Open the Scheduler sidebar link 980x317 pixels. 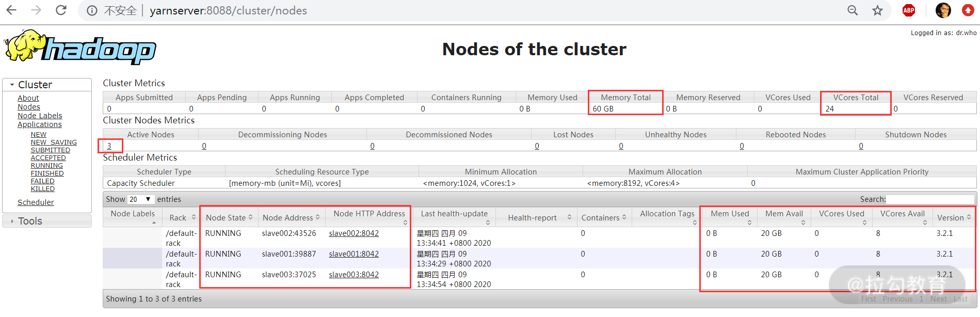point(36,202)
